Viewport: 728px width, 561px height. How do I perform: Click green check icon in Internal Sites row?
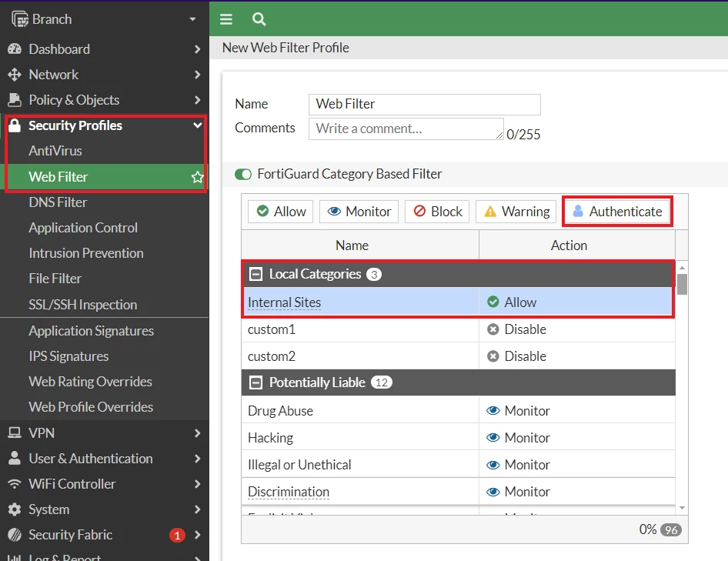click(493, 302)
